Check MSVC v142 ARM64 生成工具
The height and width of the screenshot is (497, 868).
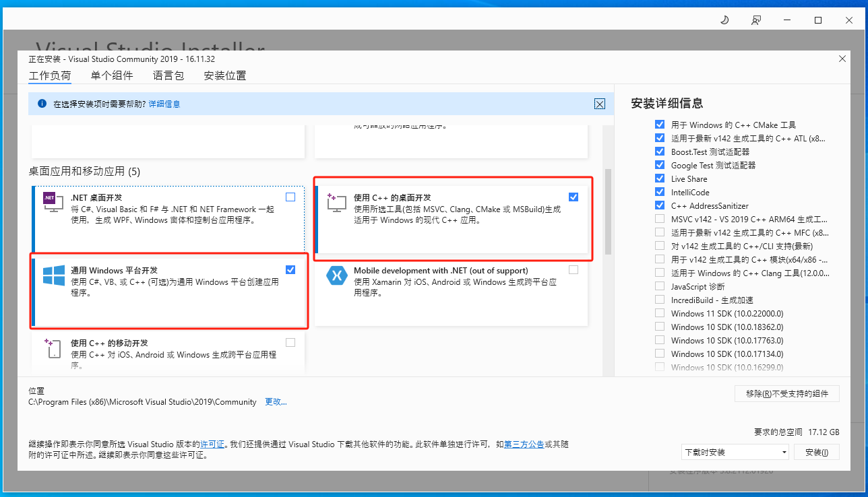(x=659, y=219)
